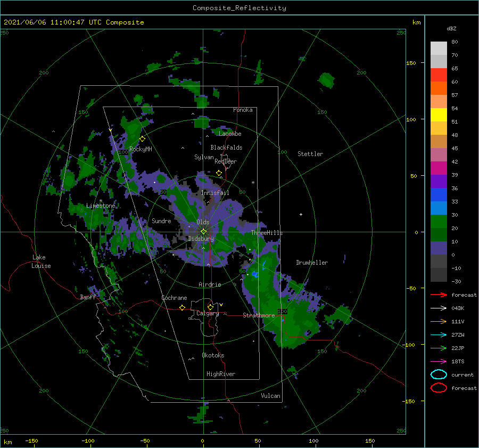Choose the blue 36 dBZ color swatch

439,194
